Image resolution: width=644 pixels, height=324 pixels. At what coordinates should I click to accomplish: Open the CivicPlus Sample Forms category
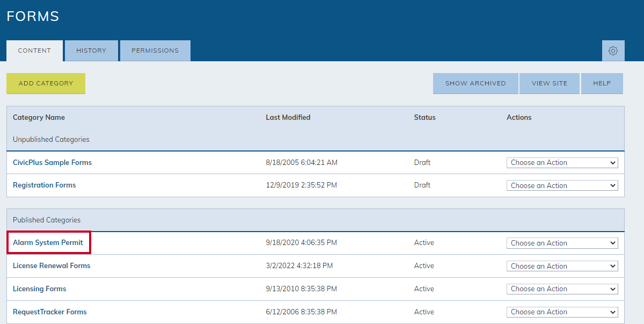pos(52,162)
